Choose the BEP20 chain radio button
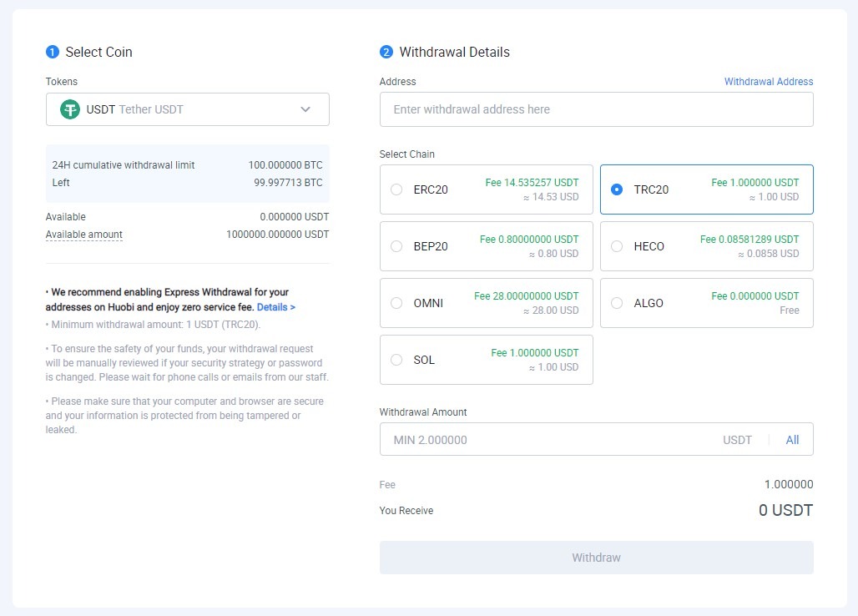 [397, 246]
